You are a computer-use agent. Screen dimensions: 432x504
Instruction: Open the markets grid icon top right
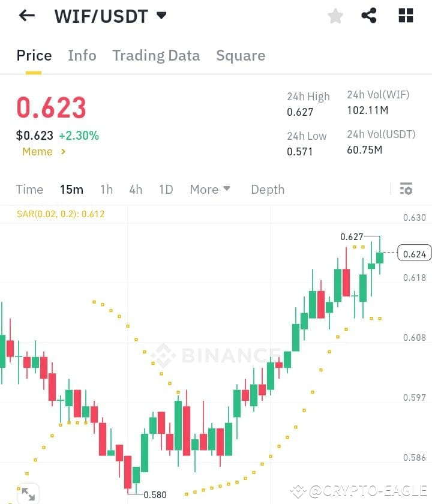tap(406, 16)
